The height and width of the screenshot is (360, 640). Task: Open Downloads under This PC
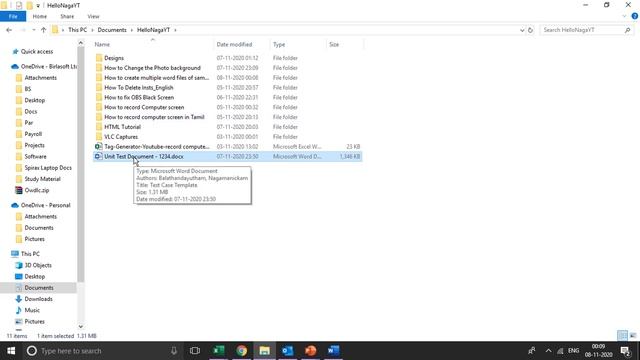point(38,299)
